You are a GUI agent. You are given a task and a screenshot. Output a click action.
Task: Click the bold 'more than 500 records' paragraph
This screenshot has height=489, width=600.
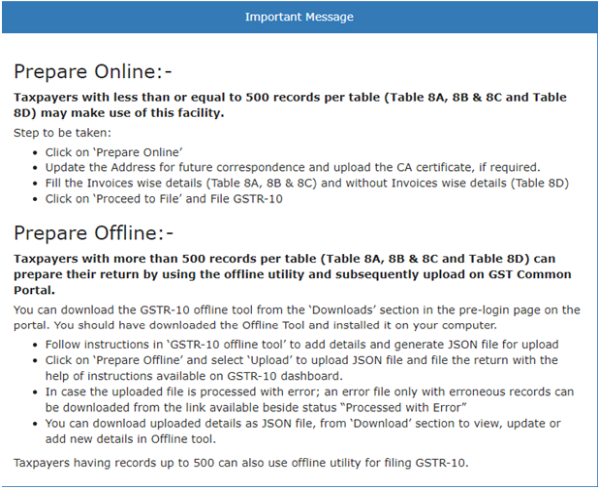290,266
